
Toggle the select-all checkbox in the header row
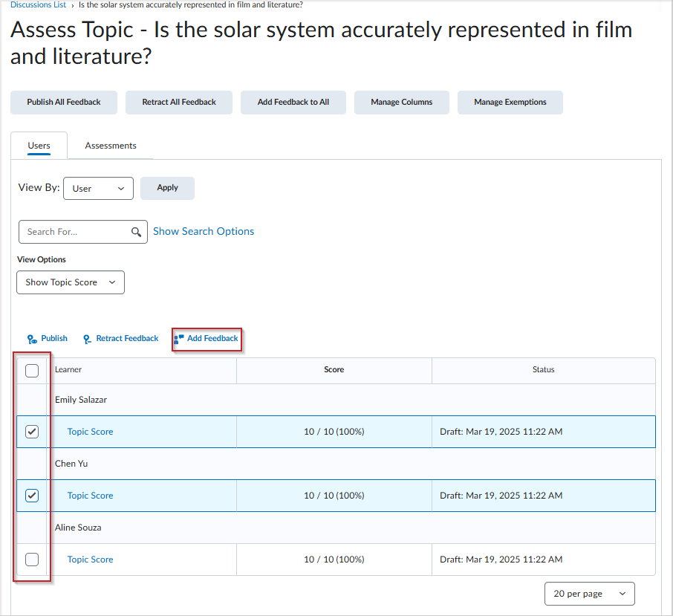[32, 371]
